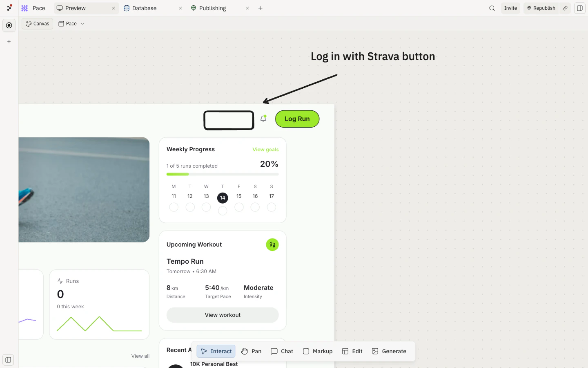
Task: Click the record circle icon in sidebar
Action: click(x=9, y=25)
